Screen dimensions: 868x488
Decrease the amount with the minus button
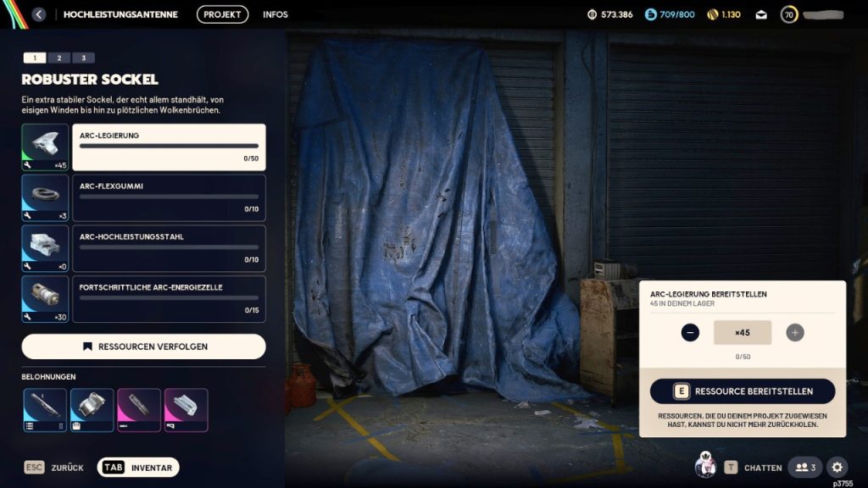(x=690, y=333)
